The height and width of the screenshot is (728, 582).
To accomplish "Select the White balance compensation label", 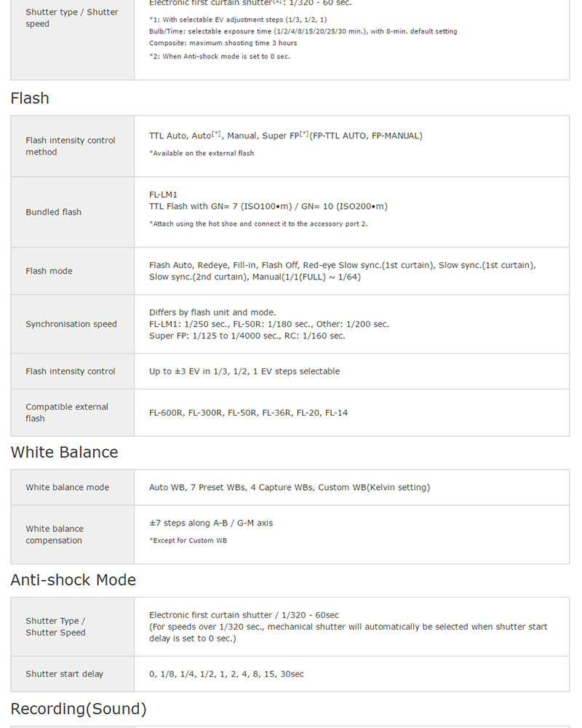I will pos(55,534).
